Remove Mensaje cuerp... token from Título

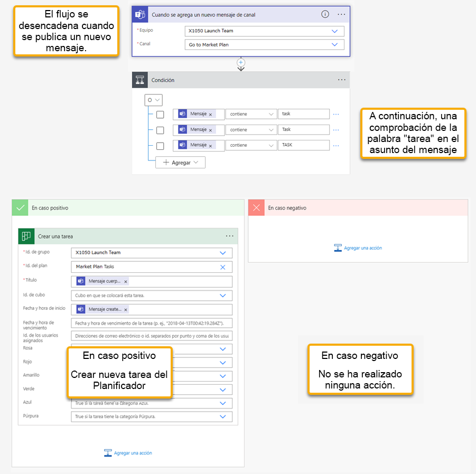tap(126, 282)
